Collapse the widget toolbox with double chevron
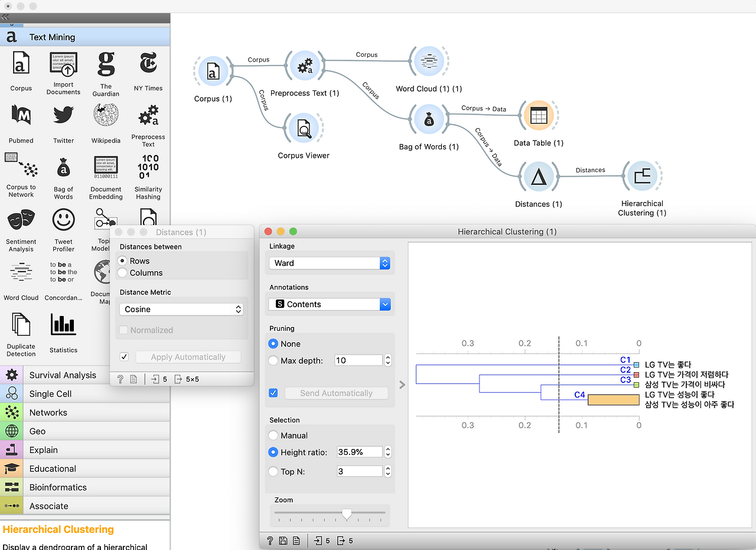 (5, 17)
